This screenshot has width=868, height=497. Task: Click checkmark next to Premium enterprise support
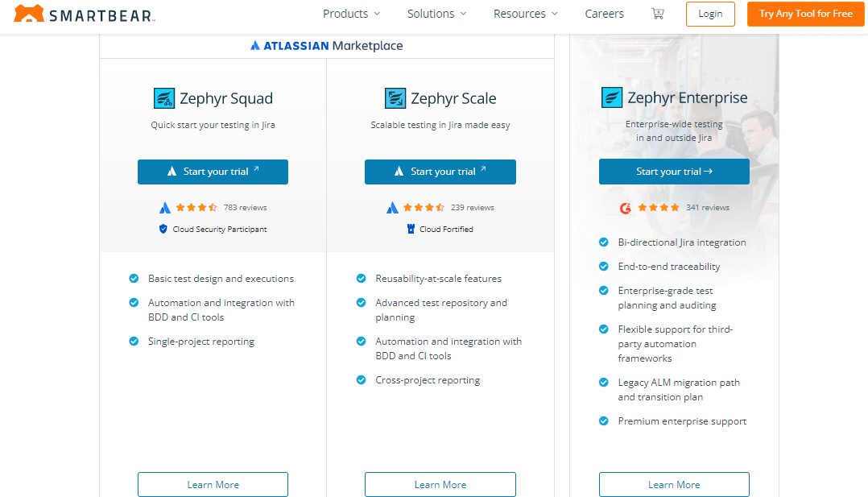coord(604,421)
